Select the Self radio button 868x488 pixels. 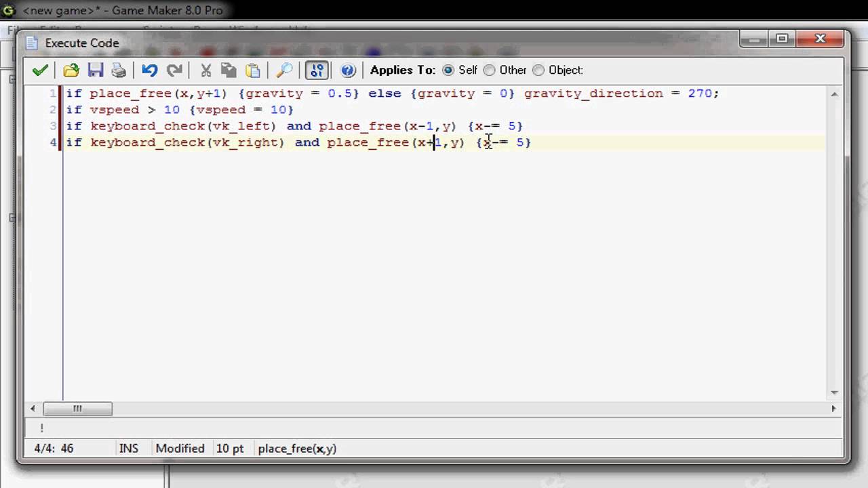tap(448, 70)
